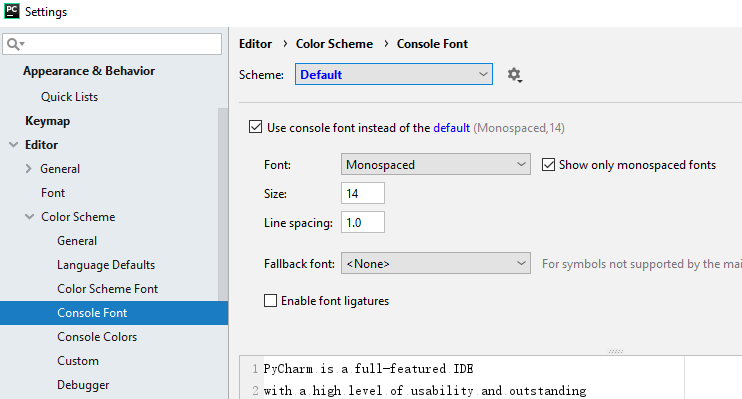Open the Keymap settings page
The width and height of the screenshot is (742, 399).
[x=47, y=121]
